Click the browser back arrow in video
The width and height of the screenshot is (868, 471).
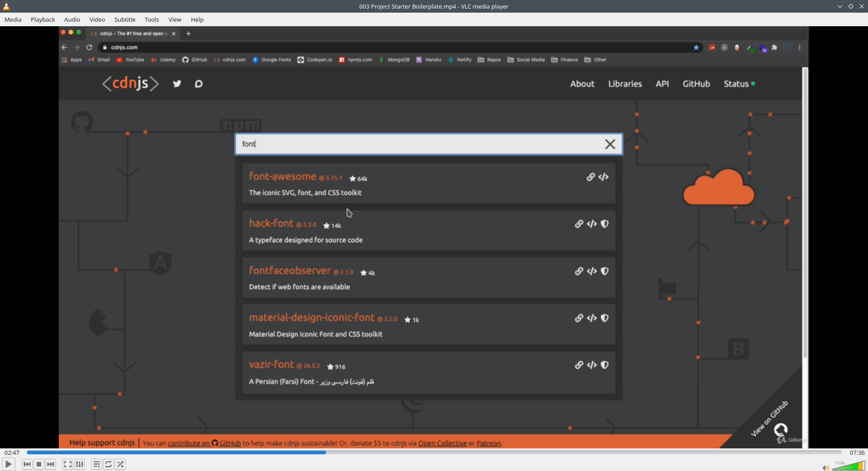64,47
